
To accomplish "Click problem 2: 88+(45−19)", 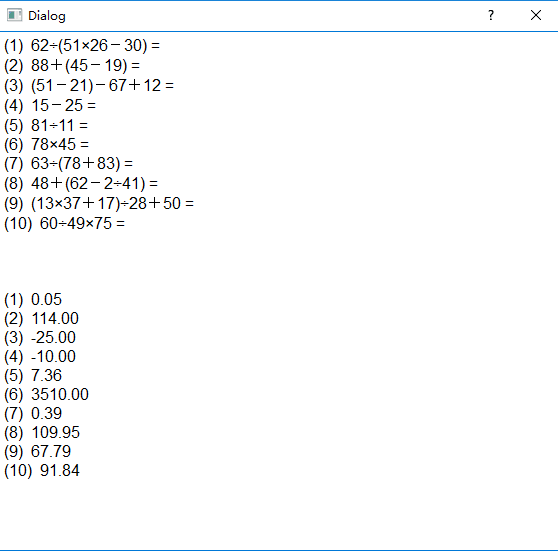I will pos(72,65).
